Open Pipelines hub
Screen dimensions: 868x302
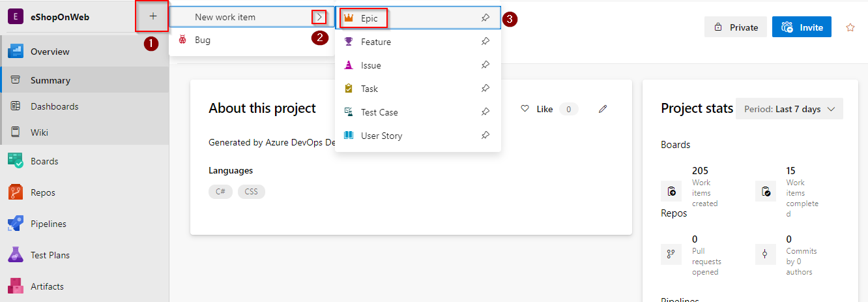[85, 224]
